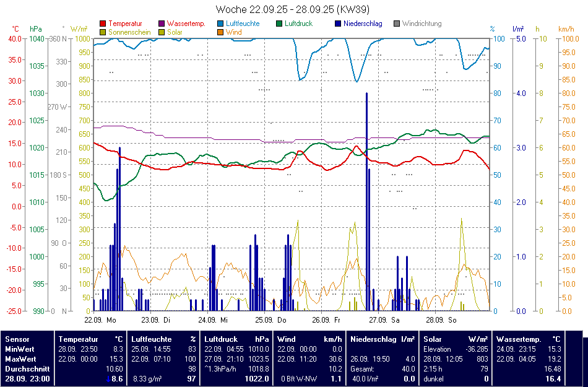Select the Luftfeuchte column header in table
Image resolution: width=588 pixels, height=387 pixels.
point(152,339)
